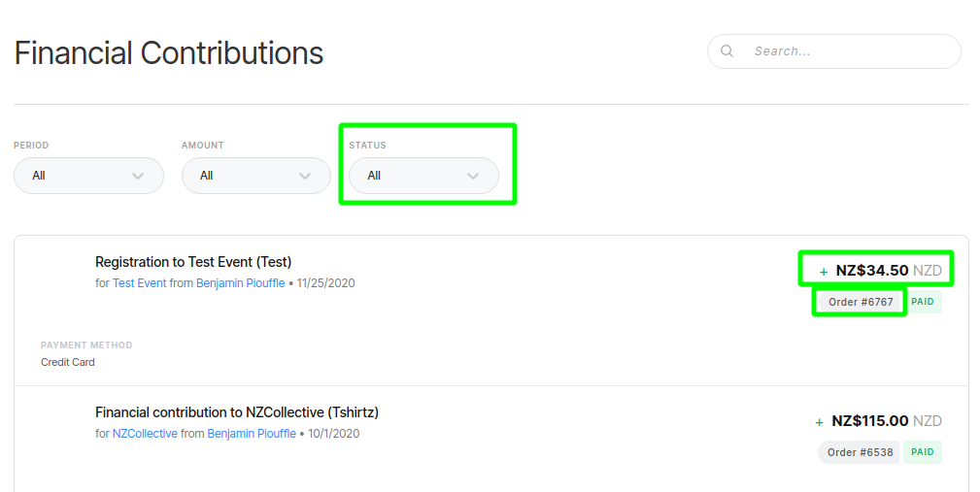
Task: Open the Status filter dropdown
Action: 423,176
